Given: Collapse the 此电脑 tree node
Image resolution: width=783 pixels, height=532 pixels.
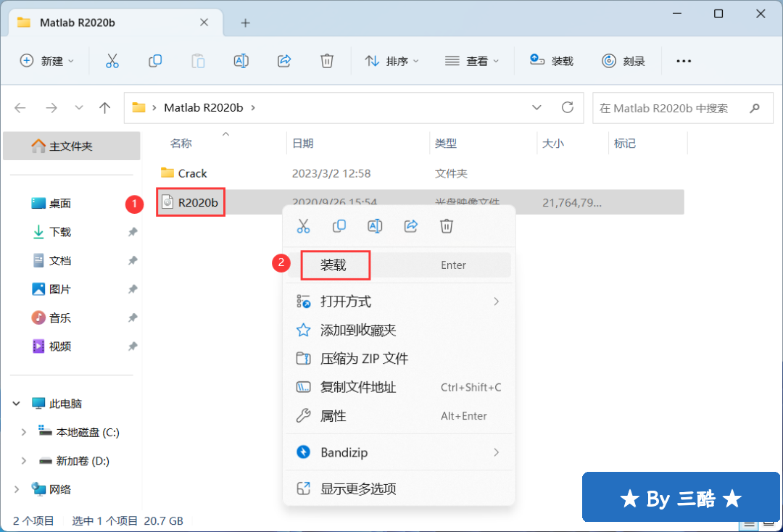Looking at the screenshot, I should (x=17, y=403).
